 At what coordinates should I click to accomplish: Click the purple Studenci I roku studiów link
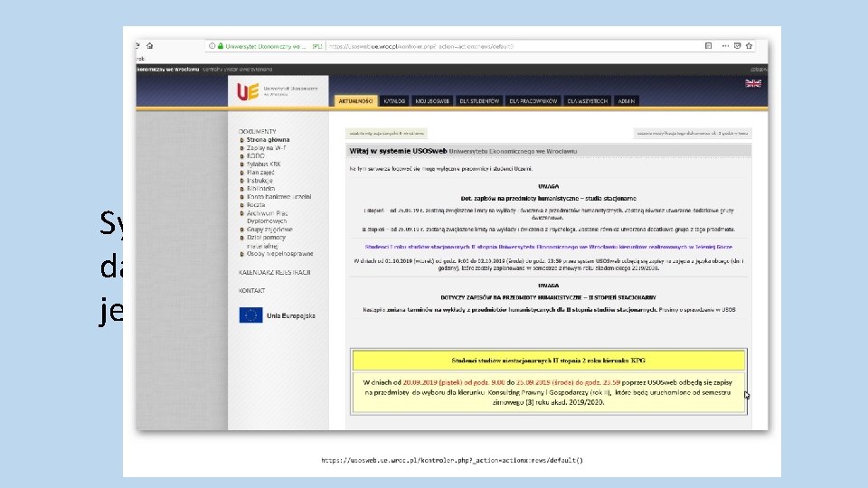click(x=549, y=248)
